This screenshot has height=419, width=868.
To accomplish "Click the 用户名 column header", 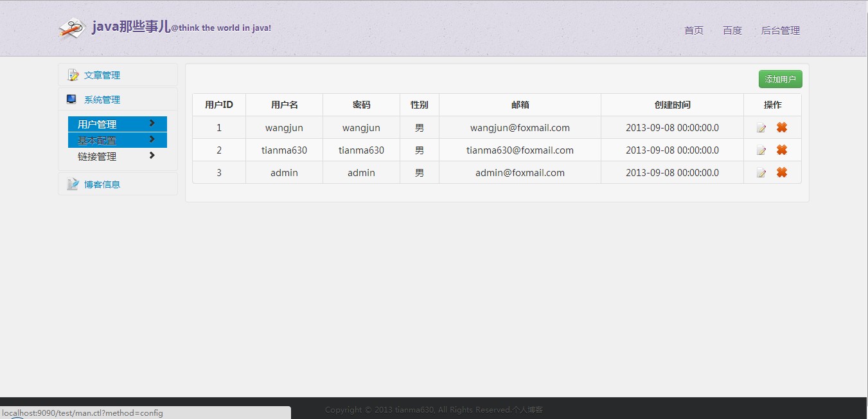I will (x=284, y=105).
